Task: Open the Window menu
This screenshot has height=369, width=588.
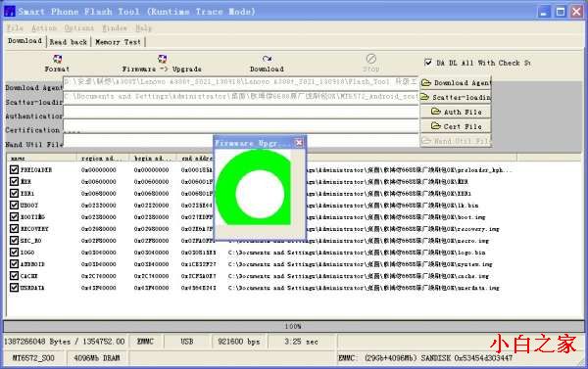Action: [115, 28]
